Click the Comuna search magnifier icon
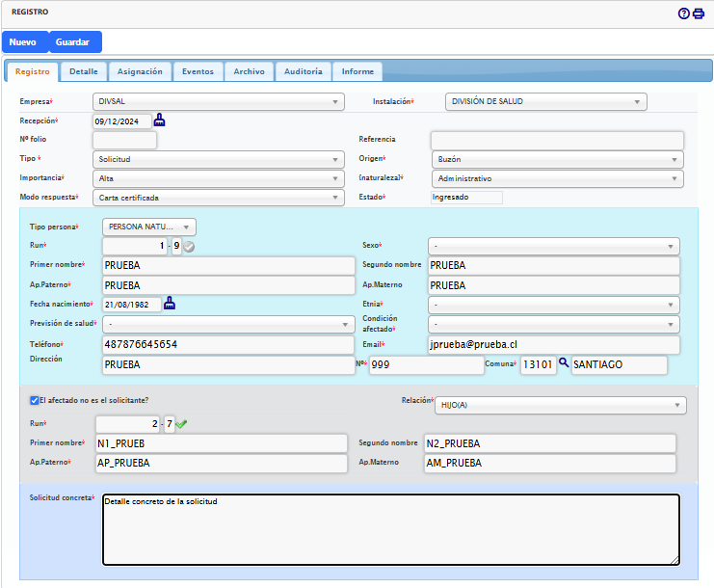 pyautogui.click(x=564, y=362)
